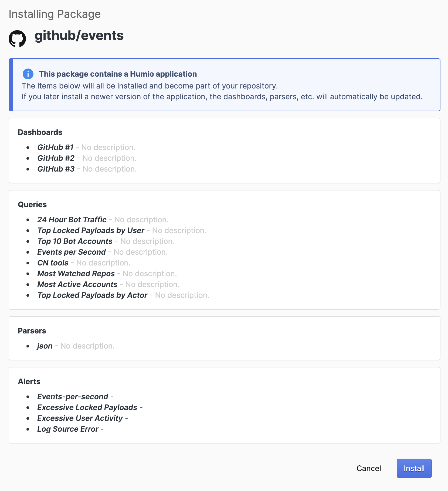The image size is (448, 491).
Task: Select the Excessive User Activity alert
Action: pyautogui.click(x=80, y=418)
